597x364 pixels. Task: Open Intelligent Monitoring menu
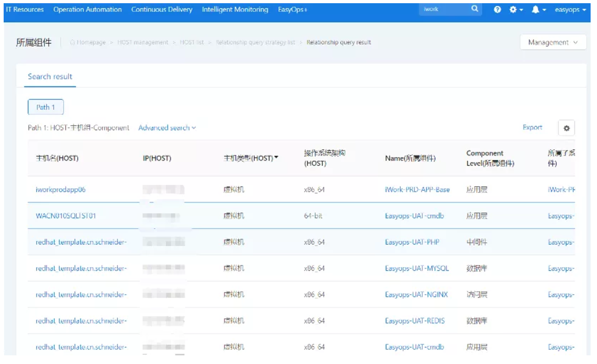tap(235, 10)
